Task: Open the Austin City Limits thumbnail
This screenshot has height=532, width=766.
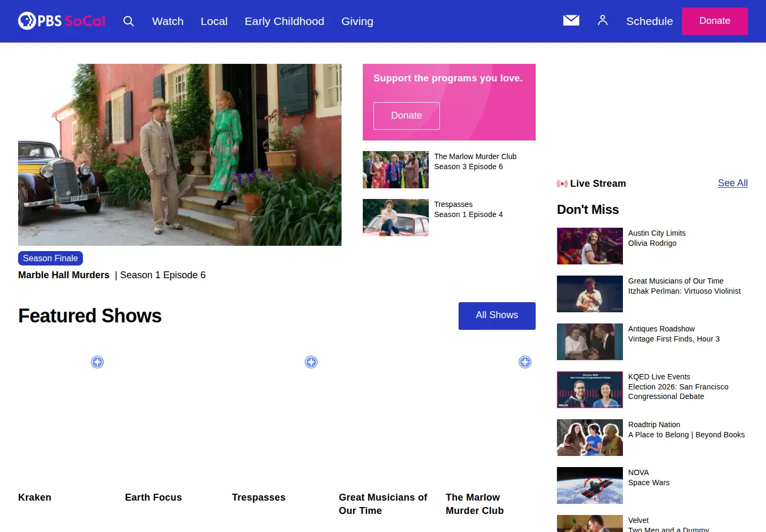Action: (590, 246)
